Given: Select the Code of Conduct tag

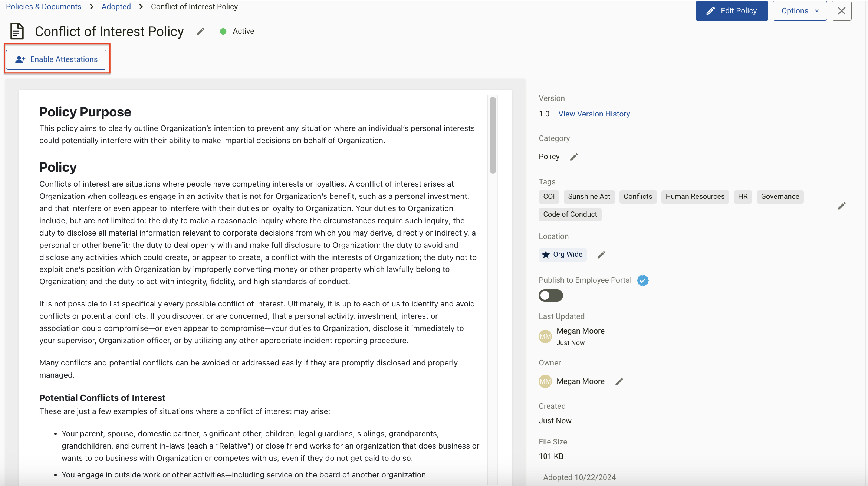Looking at the screenshot, I should [x=570, y=214].
